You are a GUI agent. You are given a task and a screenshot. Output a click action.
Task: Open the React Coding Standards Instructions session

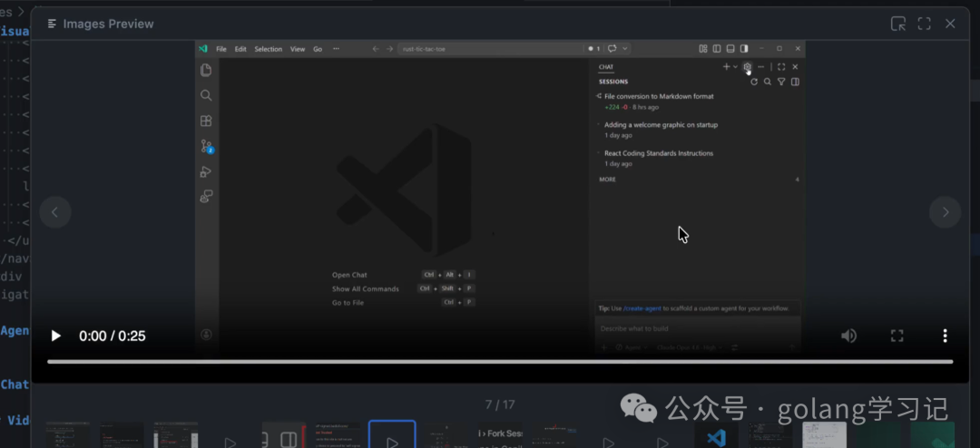659,153
